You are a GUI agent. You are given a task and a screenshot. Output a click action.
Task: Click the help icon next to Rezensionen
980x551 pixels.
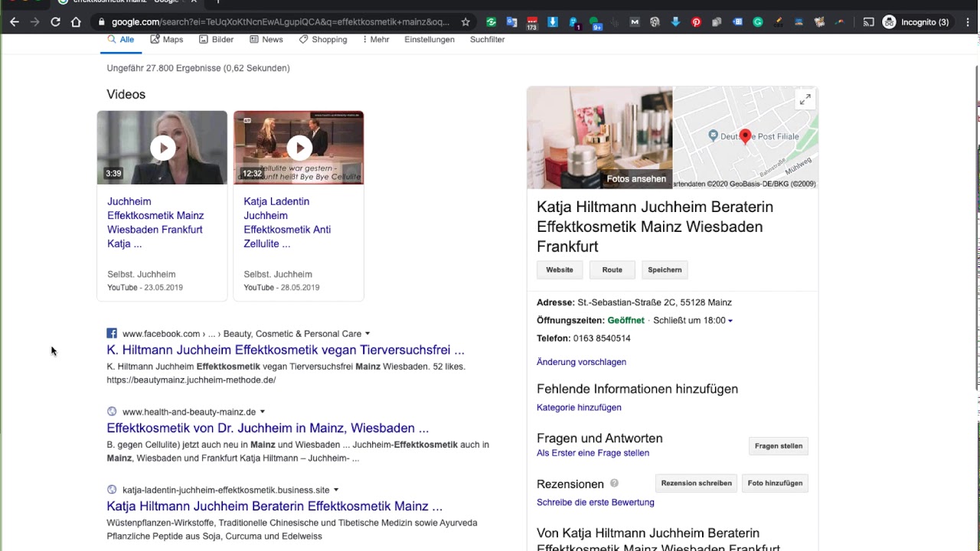pyautogui.click(x=614, y=484)
